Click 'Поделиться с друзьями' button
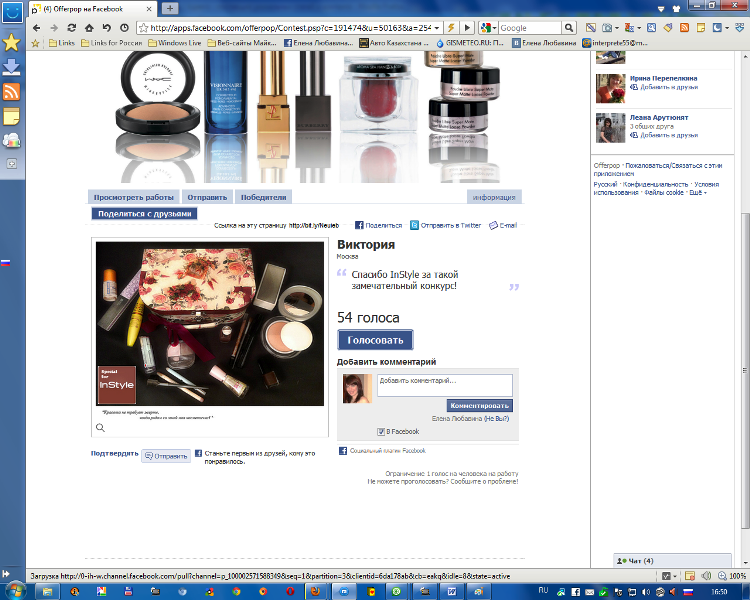The width and height of the screenshot is (750, 600). pos(144,214)
